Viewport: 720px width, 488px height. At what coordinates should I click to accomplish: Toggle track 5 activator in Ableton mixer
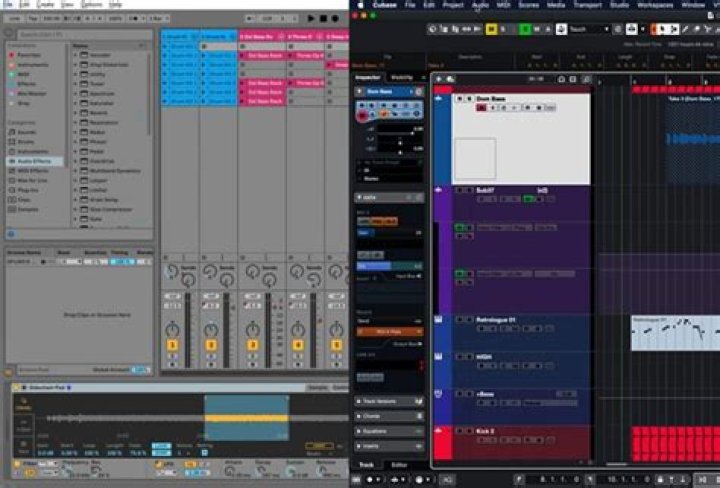point(336,345)
